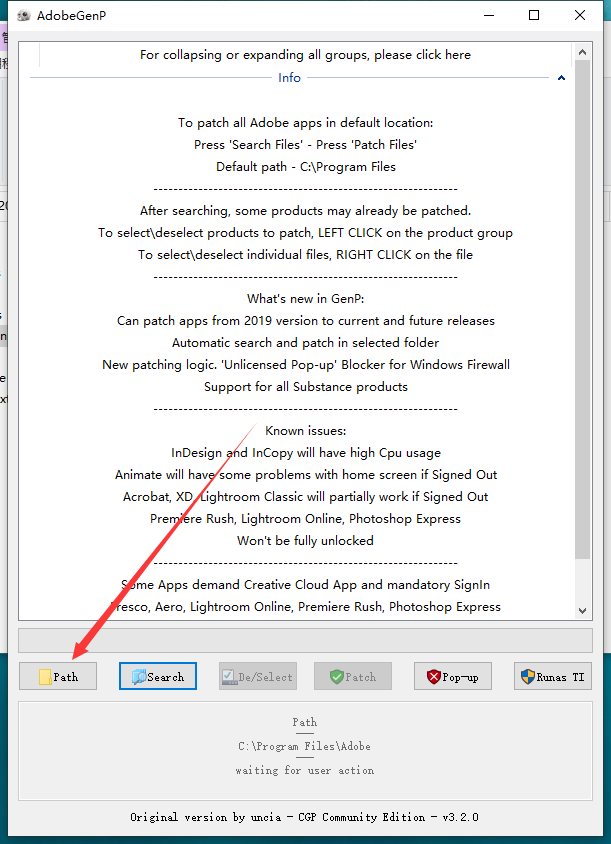611x844 pixels.
Task: Click 'C:\Program Files\Adobe' path text
Action: click(305, 747)
